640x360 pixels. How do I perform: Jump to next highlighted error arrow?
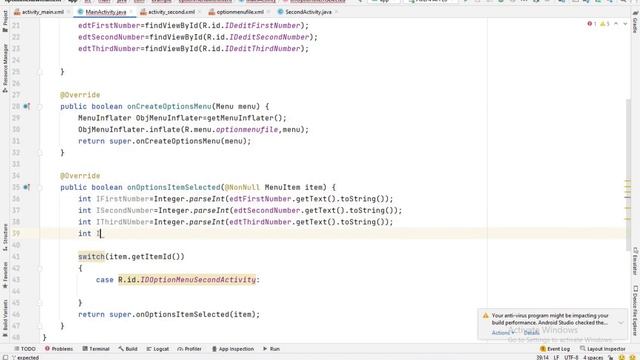[625, 24]
